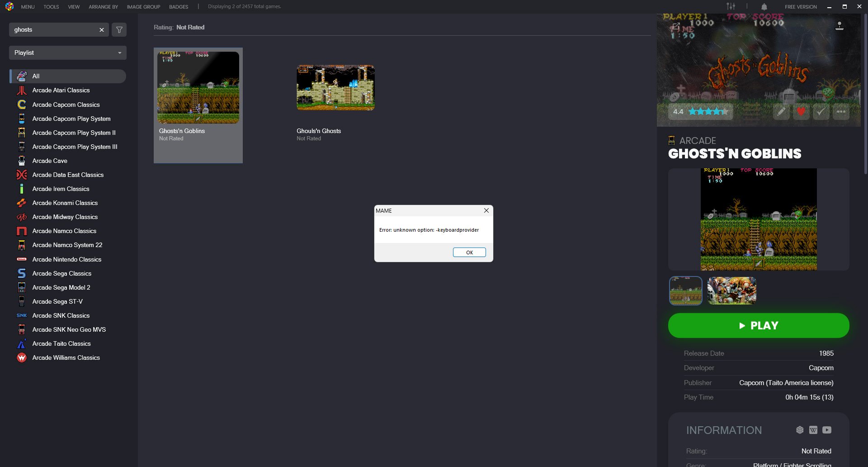Clear the 'ghosts' search text
The image size is (868, 467).
point(102,30)
